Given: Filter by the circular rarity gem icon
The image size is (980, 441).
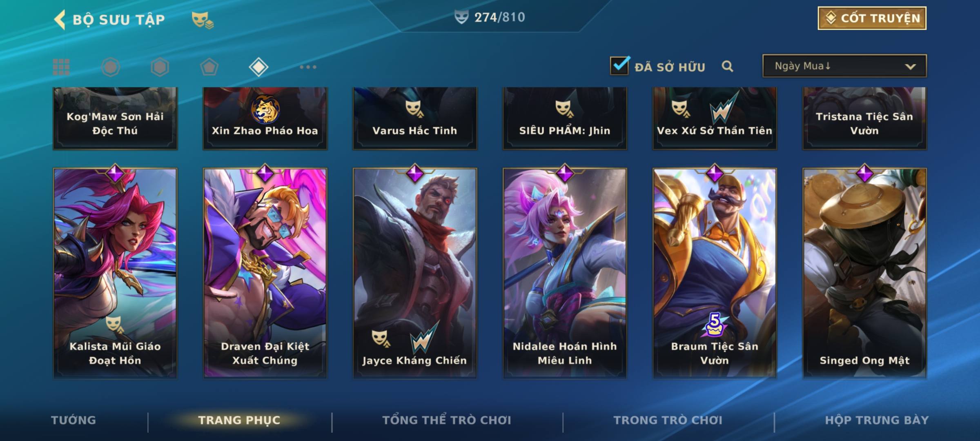Looking at the screenshot, I should [x=110, y=67].
